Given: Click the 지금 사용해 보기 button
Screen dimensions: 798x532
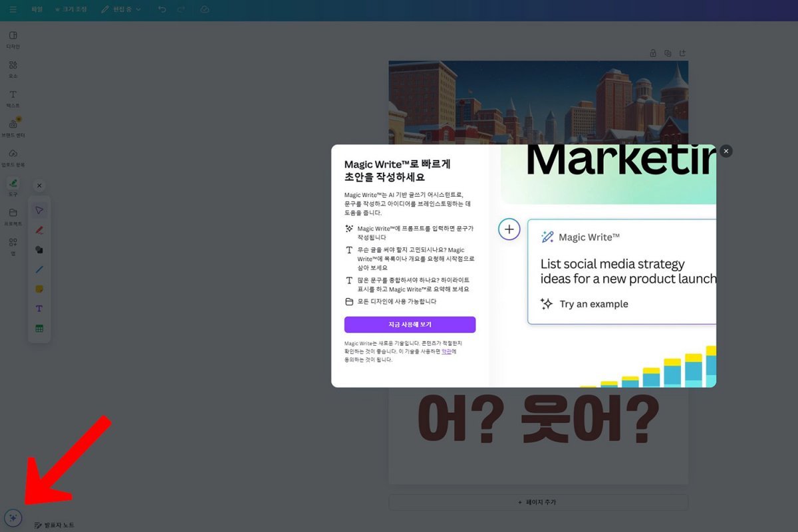Looking at the screenshot, I should tap(410, 325).
